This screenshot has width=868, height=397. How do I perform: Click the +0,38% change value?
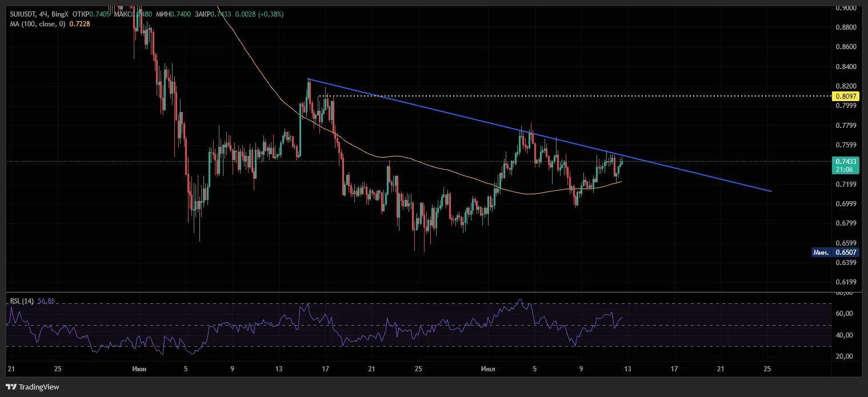pyautogui.click(x=271, y=14)
